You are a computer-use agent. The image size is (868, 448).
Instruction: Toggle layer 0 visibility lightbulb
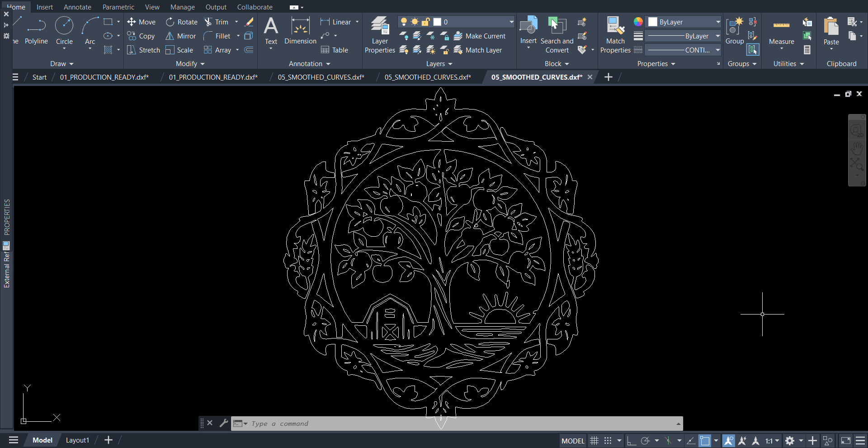point(404,21)
